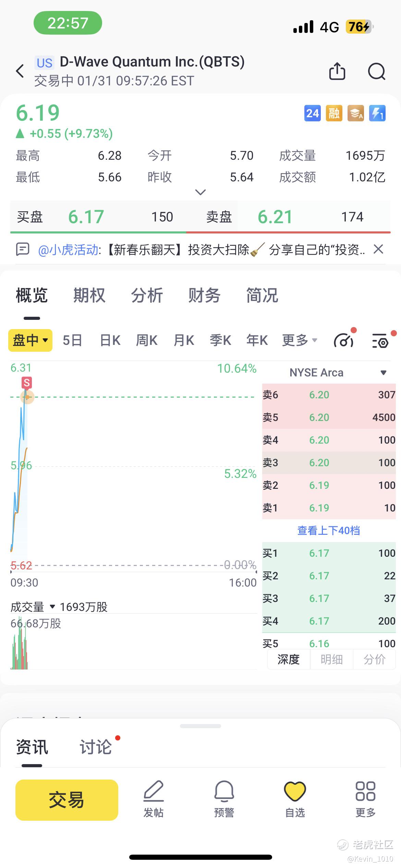Select the 深度 order book view

tap(289, 659)
